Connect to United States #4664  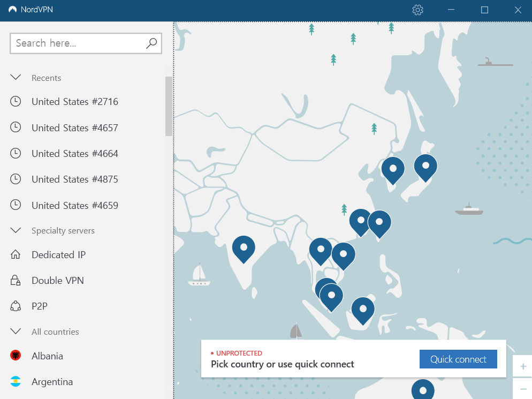74,154
